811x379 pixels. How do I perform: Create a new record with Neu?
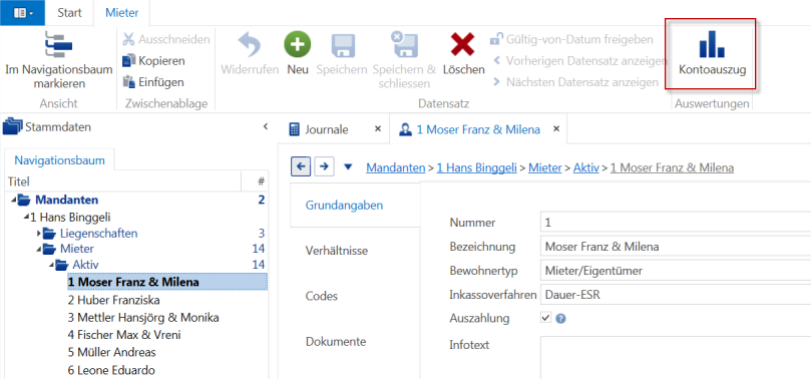[297, 53]
